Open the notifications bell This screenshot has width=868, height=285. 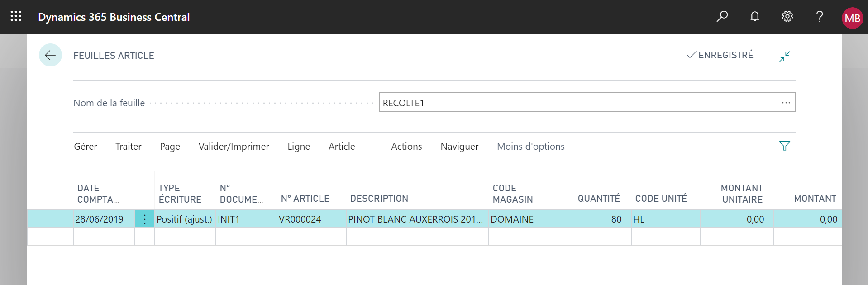[755, 17]
